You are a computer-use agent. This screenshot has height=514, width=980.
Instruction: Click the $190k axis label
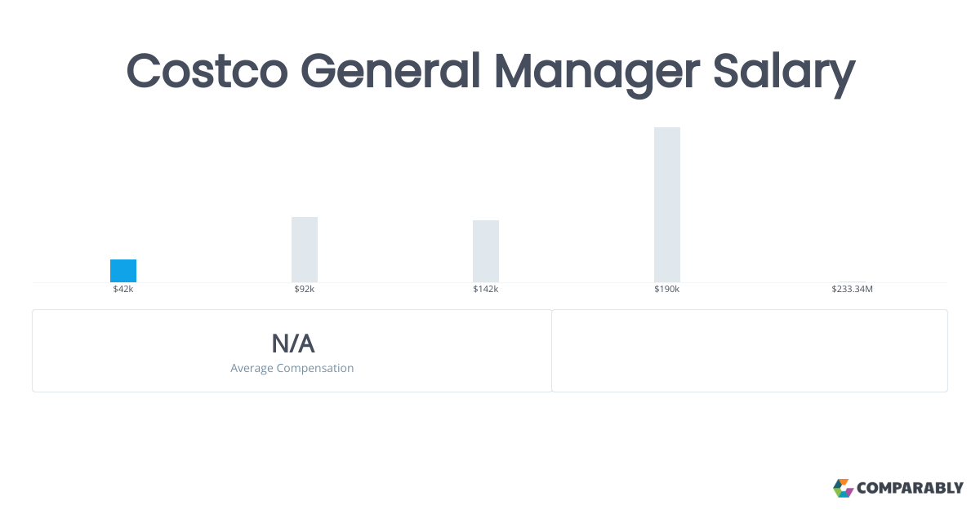click(667, 290)
